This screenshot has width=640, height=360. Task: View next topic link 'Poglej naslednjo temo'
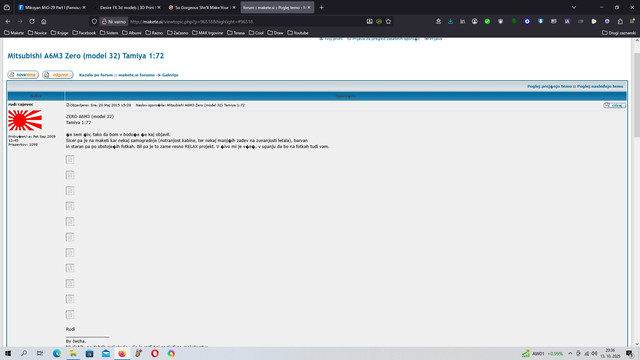tap(600, 87)
